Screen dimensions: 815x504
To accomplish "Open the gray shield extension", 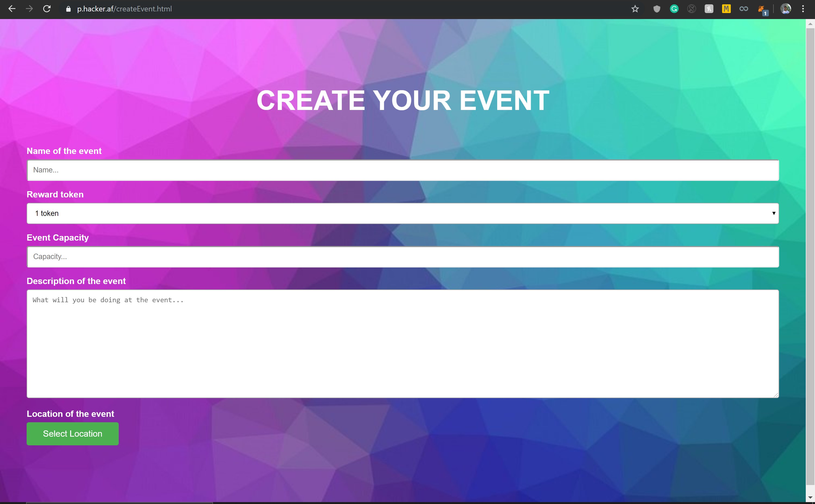I will (x=657, y=9).
